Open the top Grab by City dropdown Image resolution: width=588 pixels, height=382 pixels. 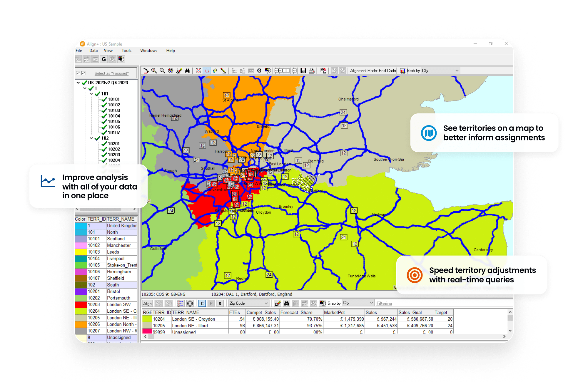(440, 71)
